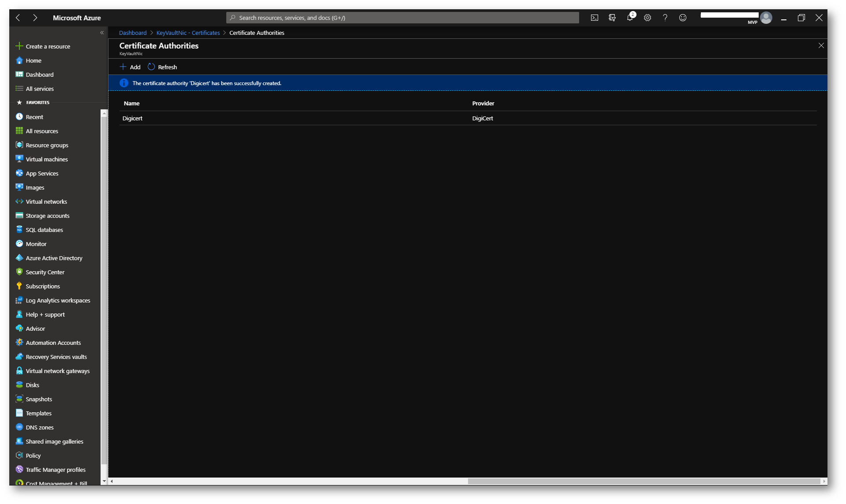The width and height of the screenshot is (846, 504).
Task: Open DNS zones in the sidebar
Action: 35,427
